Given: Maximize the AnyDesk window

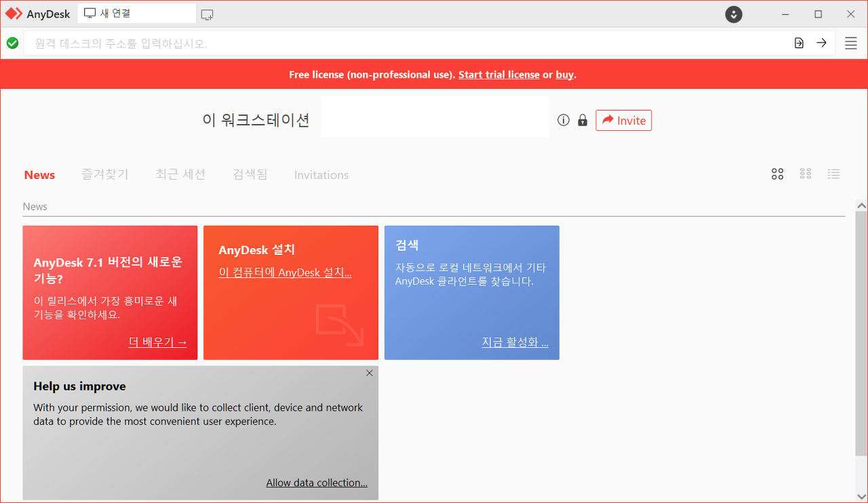Looking at the screenshot, I should tap(818, 14).
